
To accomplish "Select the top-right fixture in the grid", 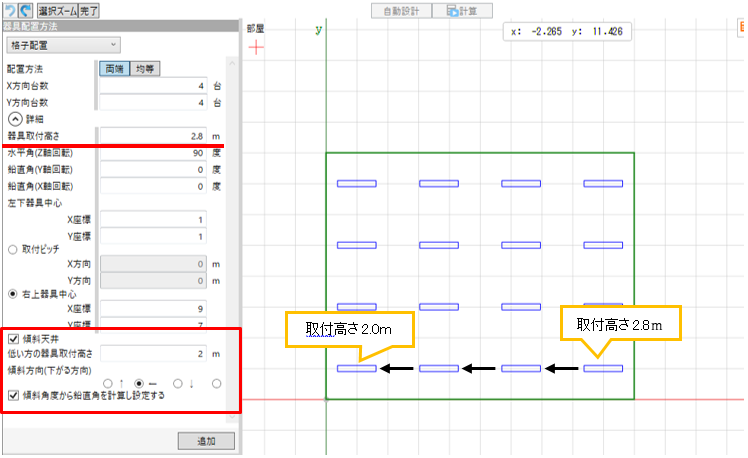I will click(603, 184).
